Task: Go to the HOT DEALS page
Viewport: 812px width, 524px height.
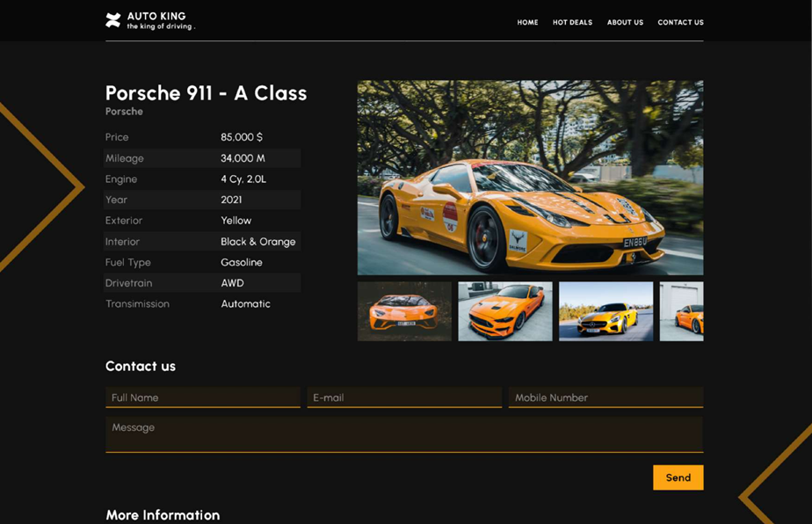Action: (x=572, y=22)
